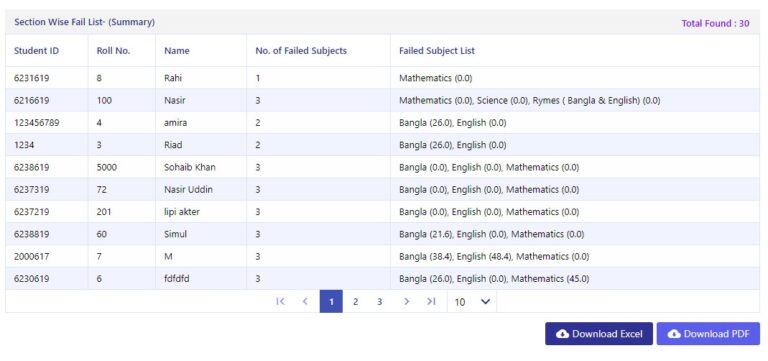Viewport: 768px width, 361px height.
Task: Download PDF of fail list
Action: pyautogui.click(x=708, y=334)
